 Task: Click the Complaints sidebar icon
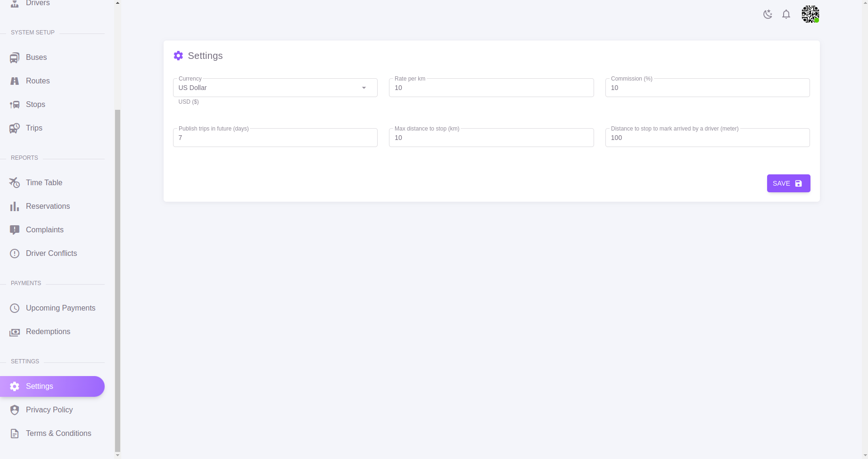pos(14,229)
